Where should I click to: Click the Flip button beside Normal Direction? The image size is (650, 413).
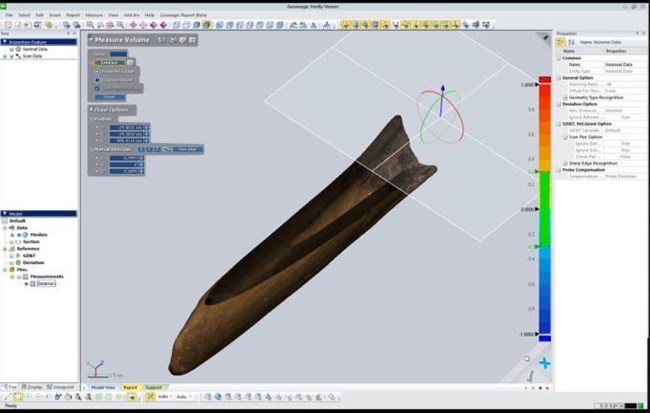pos(183,149)
